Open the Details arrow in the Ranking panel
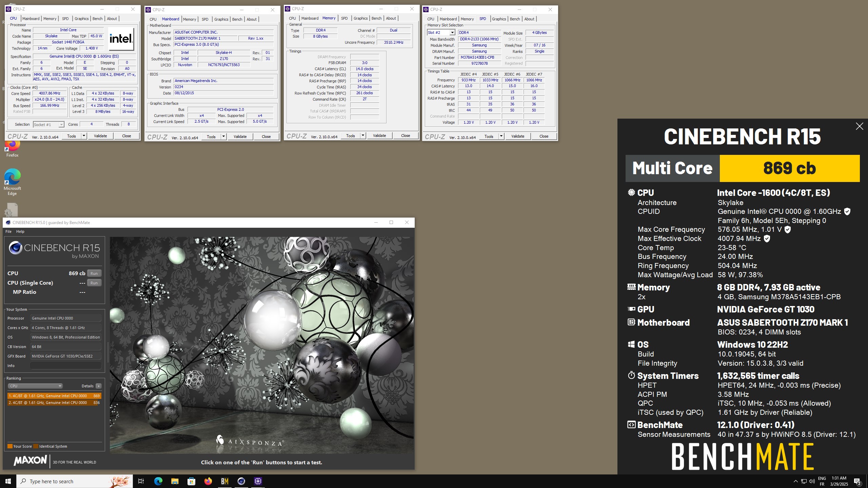 tap(99, 386)
